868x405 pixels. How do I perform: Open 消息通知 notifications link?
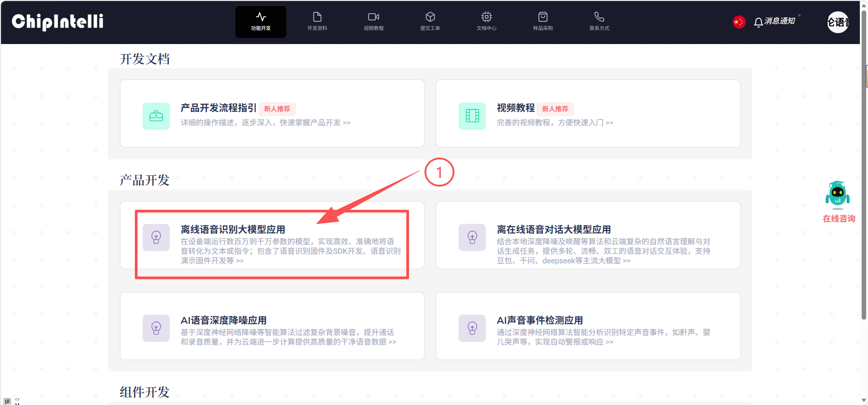779,21
